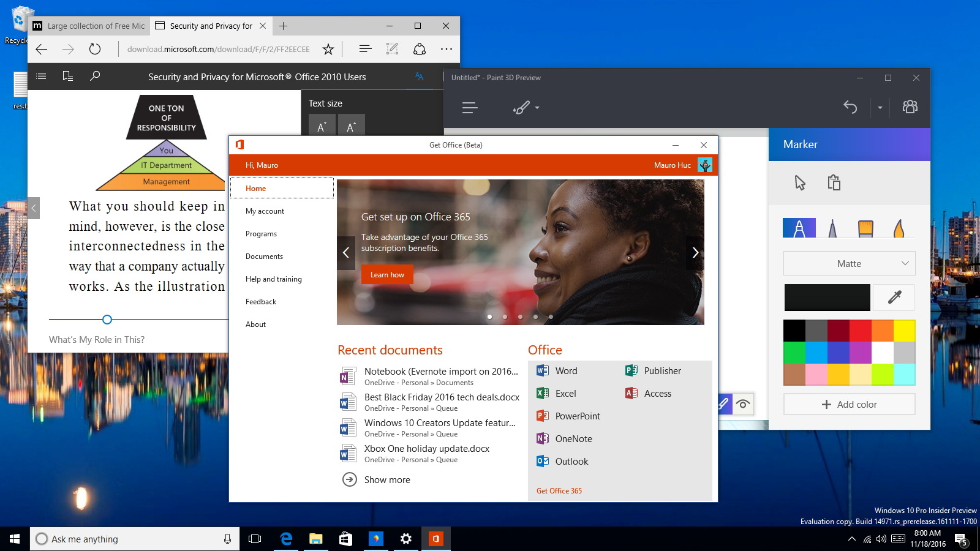Click the previous-page arrow in Edge reader
Viewport: 980px width, 551px height.
point(34,208)
